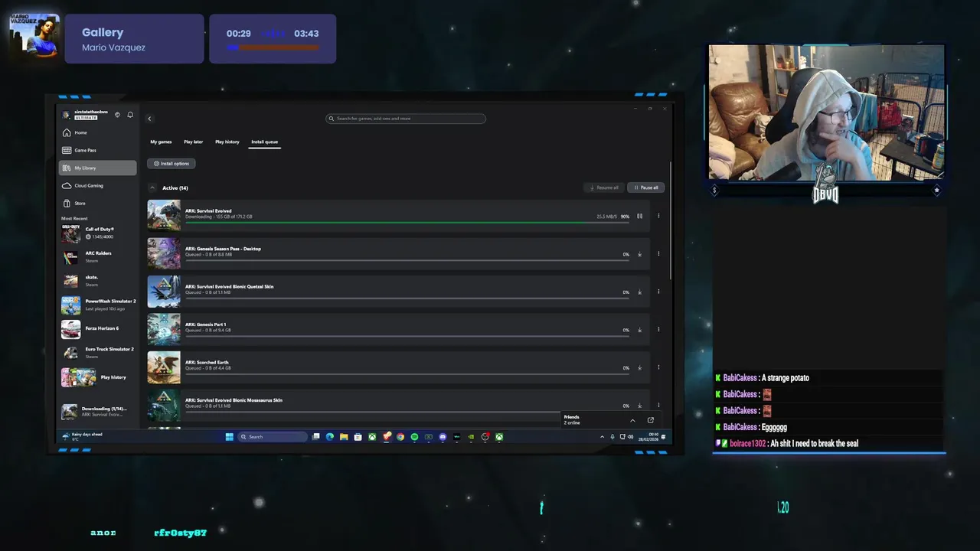Collapse the Active (14) section
The width and height of the screenshot is (980, 551).
pyautogui.click(x=152, y=187)
